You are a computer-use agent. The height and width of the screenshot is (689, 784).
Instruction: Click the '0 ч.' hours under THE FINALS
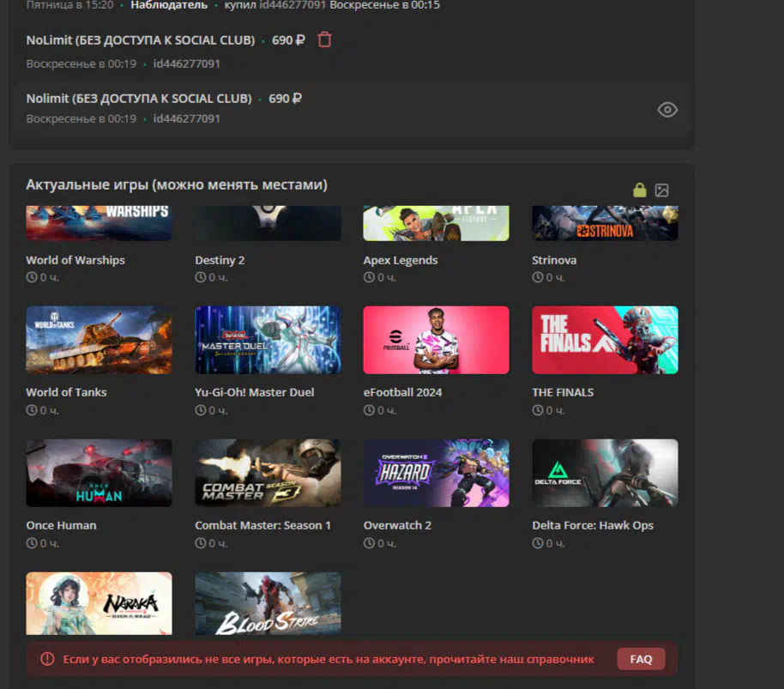(556, 410)
